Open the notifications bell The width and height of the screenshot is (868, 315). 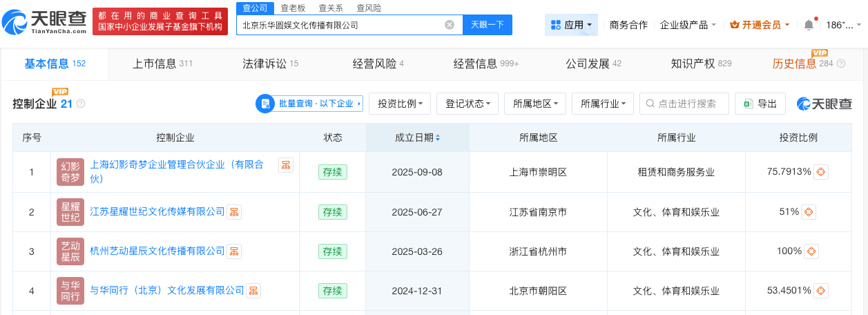pyautogui.click(x=809, y=25)
